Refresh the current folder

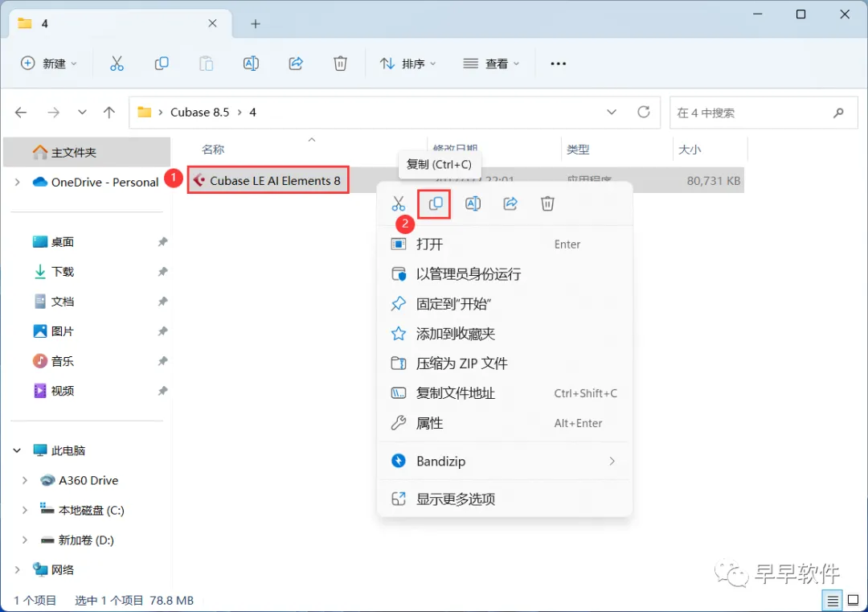(643, 113)
